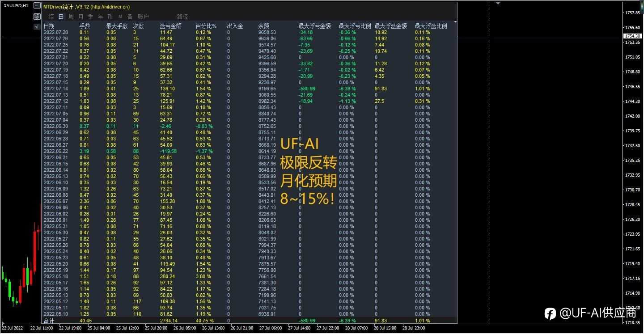Viewport: 644px width, 334px height.
Task: Click the 出入金 column header
Action: click(x=235, y=26)
